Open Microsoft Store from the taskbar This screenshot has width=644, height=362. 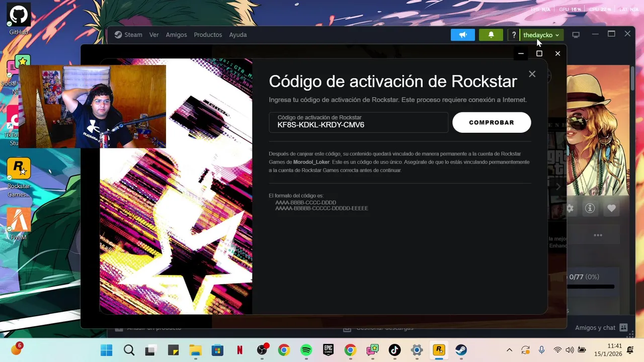(x=217, y=350)
